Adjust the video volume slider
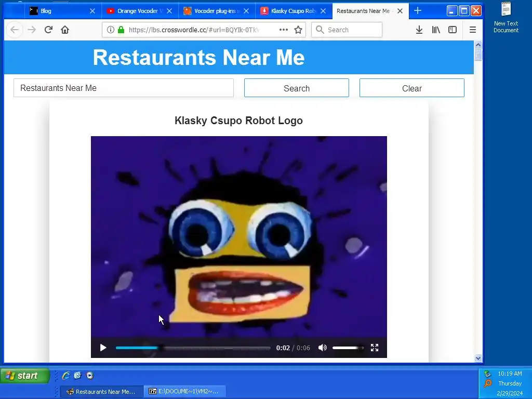 click(x=348, y=348)
